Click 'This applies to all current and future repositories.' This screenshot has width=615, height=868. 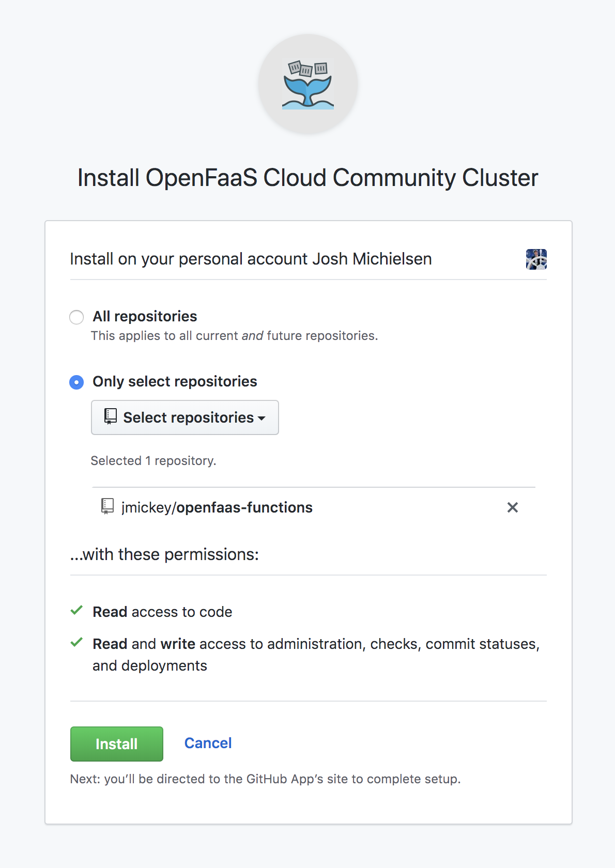pyautogui.click(x=235, y=336)
